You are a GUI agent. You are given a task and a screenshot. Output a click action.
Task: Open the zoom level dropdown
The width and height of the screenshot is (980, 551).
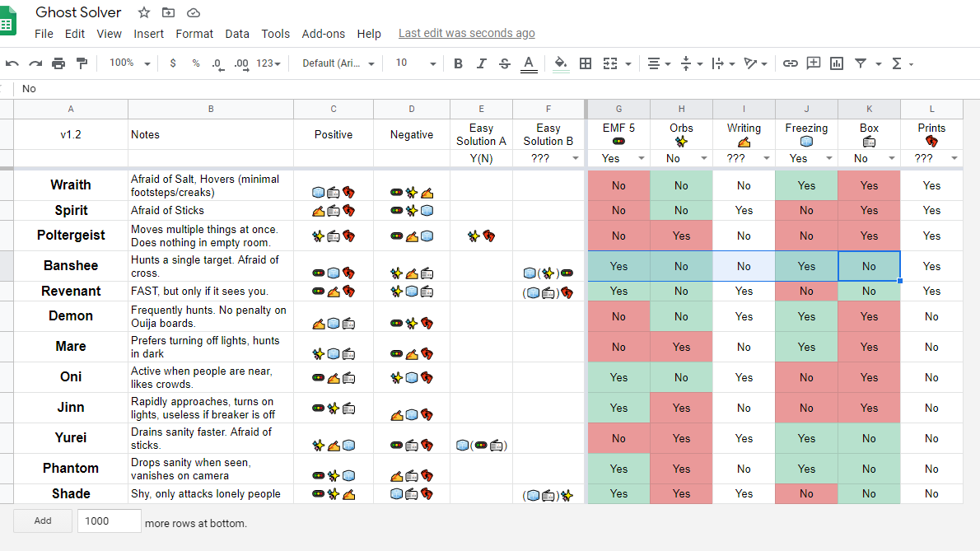pos(130,63)
